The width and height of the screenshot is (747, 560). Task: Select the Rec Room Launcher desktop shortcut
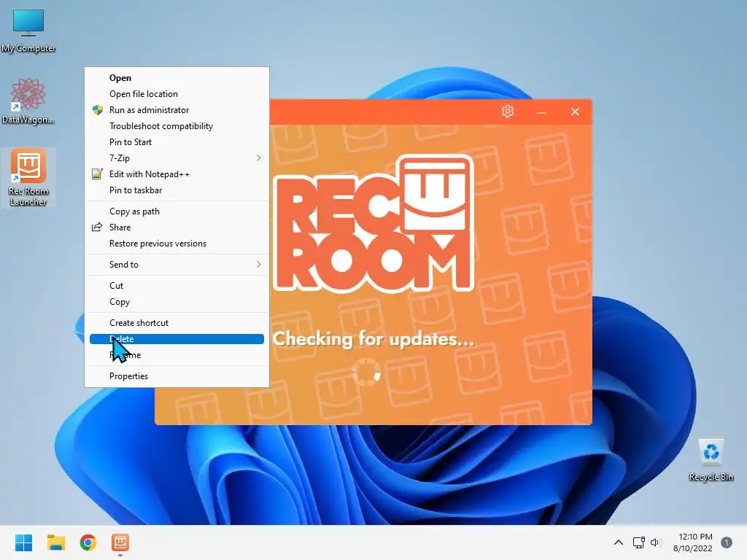(28, 177)
